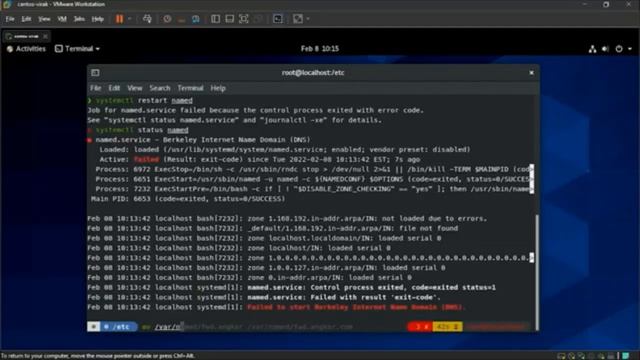Open VMware File menu

tap(10, 19)
